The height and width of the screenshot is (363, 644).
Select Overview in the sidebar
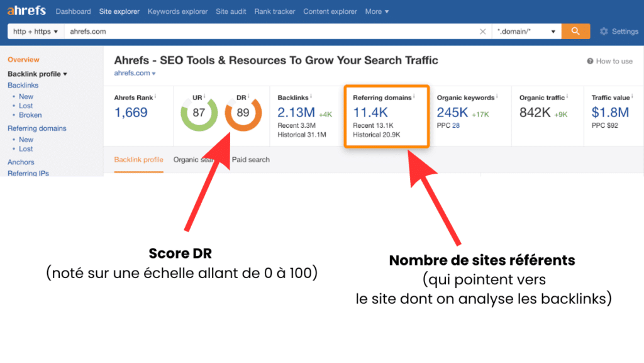[23, 60]
